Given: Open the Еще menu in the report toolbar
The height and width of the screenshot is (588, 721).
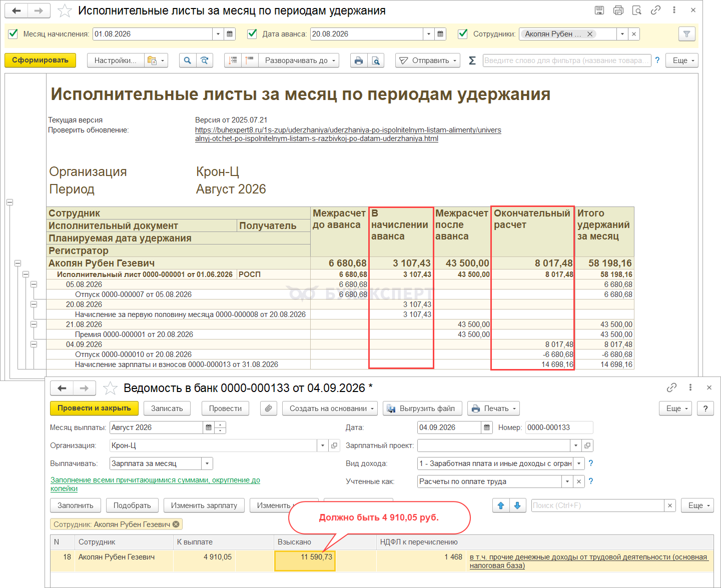Looking at the screenshot, I should [x=682, y=60].
